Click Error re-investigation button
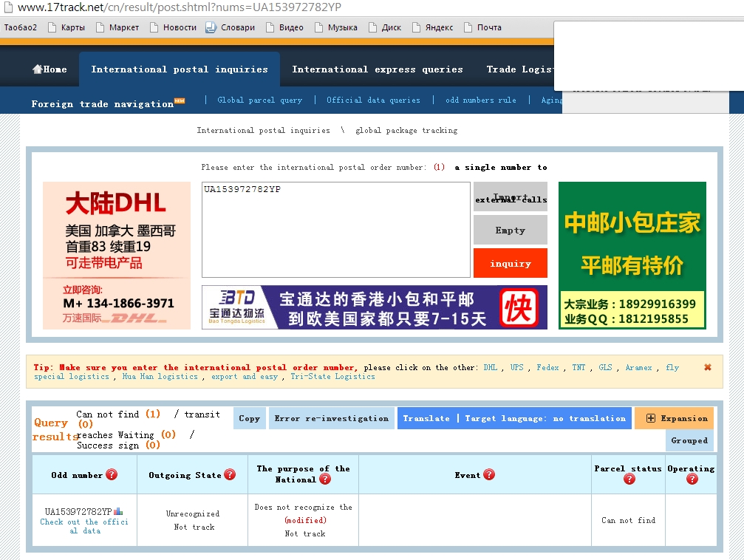 click(331, 418)
